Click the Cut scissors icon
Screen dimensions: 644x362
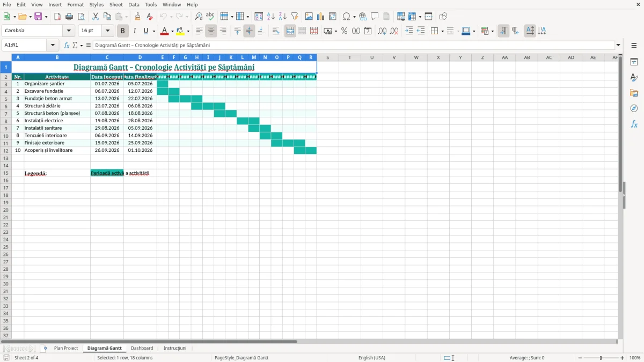tap(96, 17)
